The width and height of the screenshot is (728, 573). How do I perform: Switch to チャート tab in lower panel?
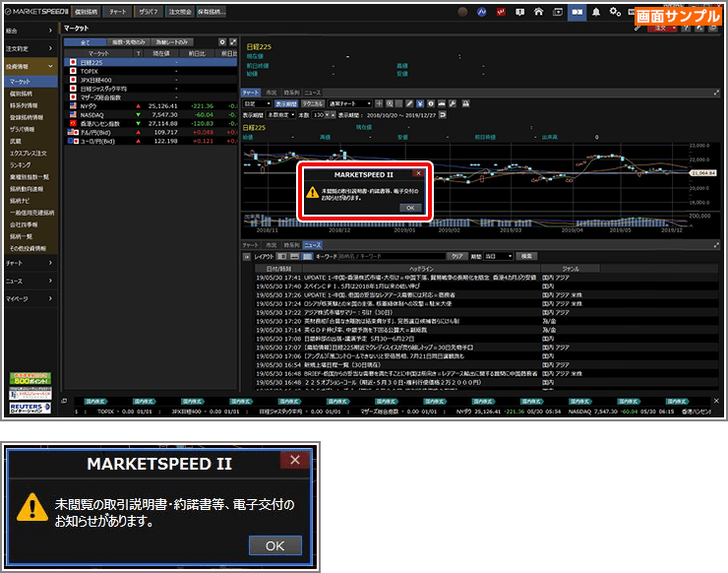(x=250, y=245)
